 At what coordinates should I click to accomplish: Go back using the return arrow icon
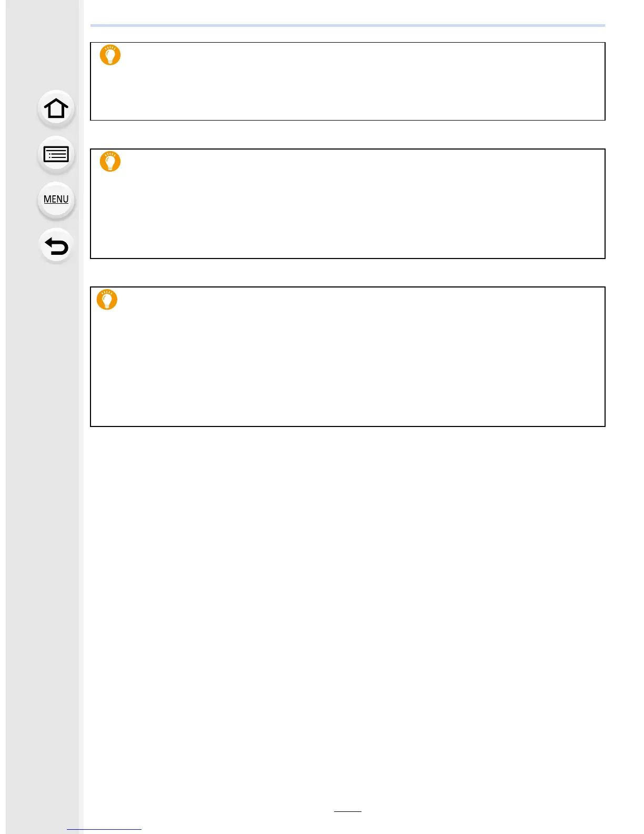click(56, 246)
